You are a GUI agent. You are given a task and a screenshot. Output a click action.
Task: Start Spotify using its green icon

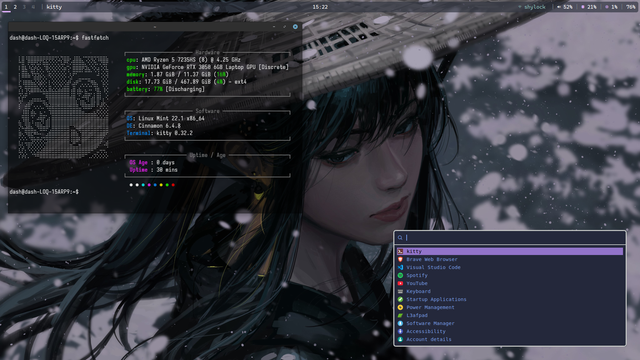(x=400, y=276)
